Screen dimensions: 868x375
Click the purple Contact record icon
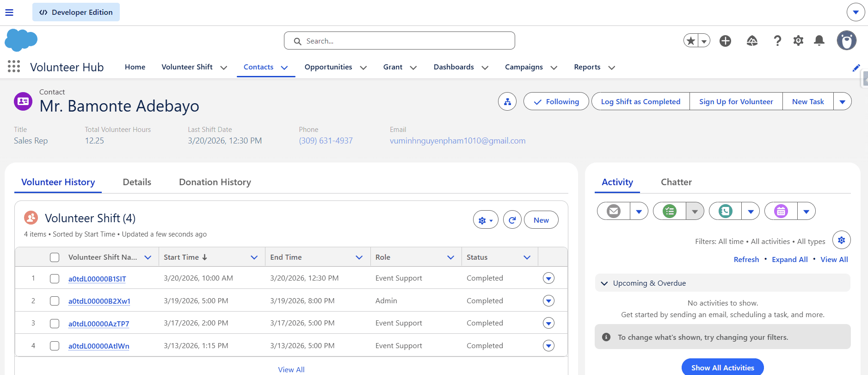pyautogui.click(x=23, y=101)
